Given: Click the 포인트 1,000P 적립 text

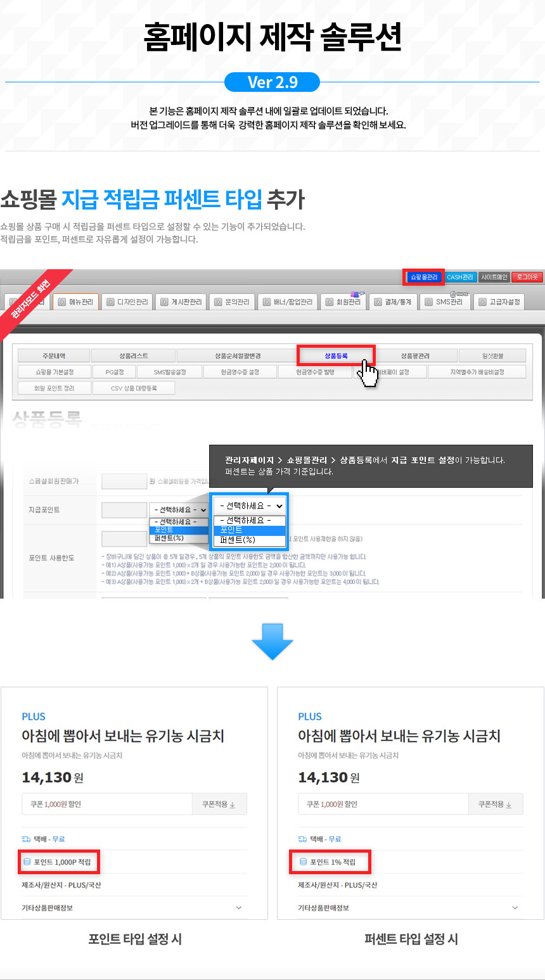Looking at the screenshot, I should [63, 862].
